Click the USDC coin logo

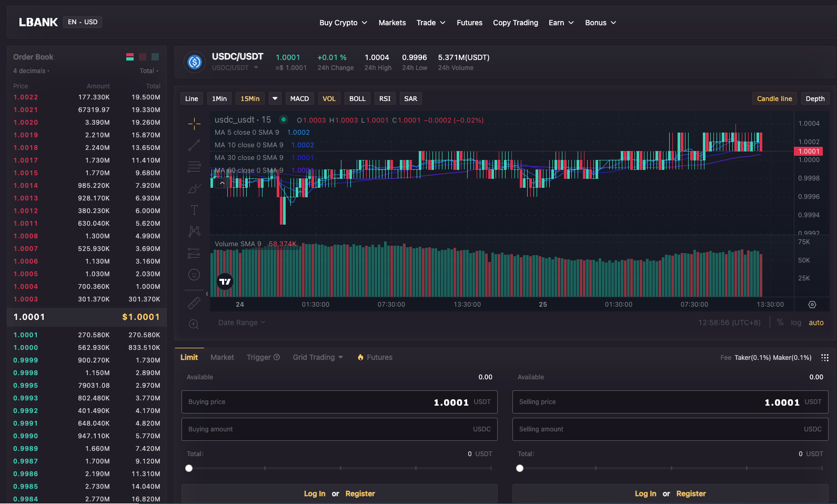pos(195,62)
